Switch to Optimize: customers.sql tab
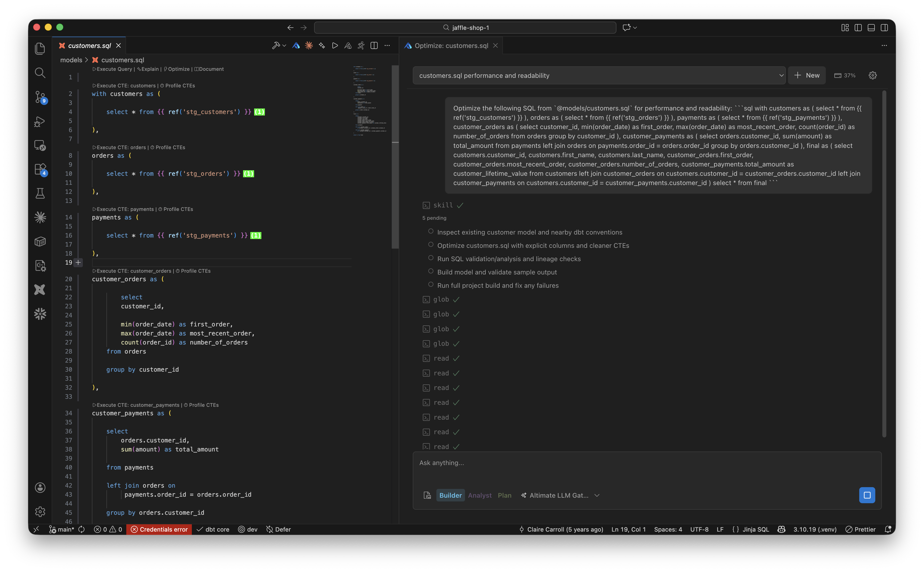 [x=451, y=45]
